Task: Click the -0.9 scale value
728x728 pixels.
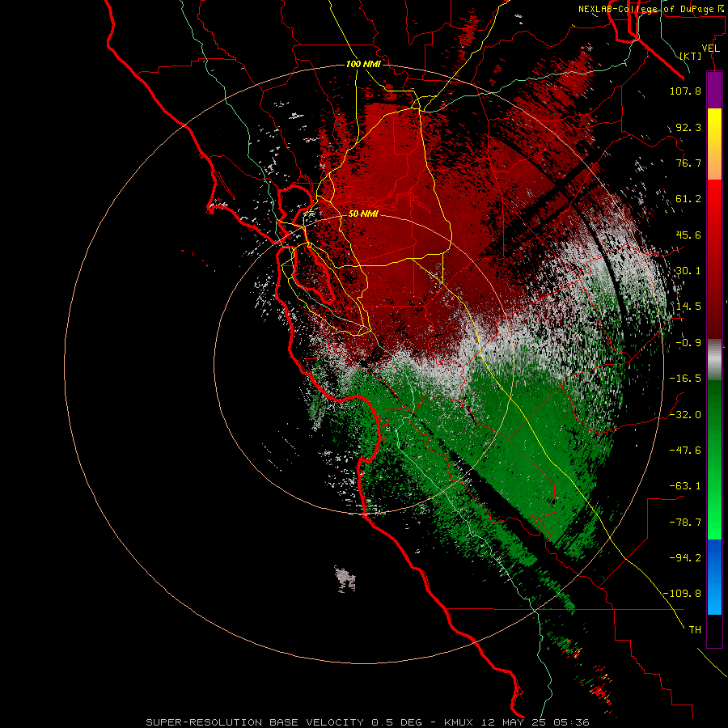Action: pyautogui.click(x=688, y=343)
